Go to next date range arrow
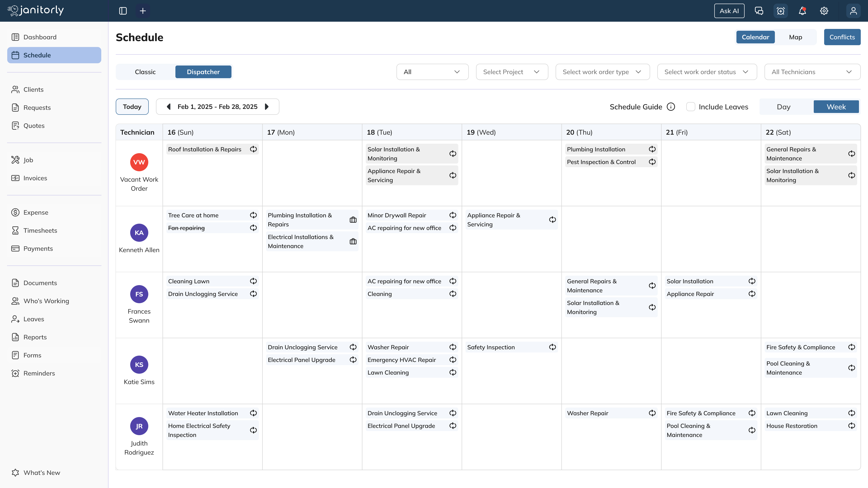The width and height of the screenshot is (868, 488). [x=267, y=107]
